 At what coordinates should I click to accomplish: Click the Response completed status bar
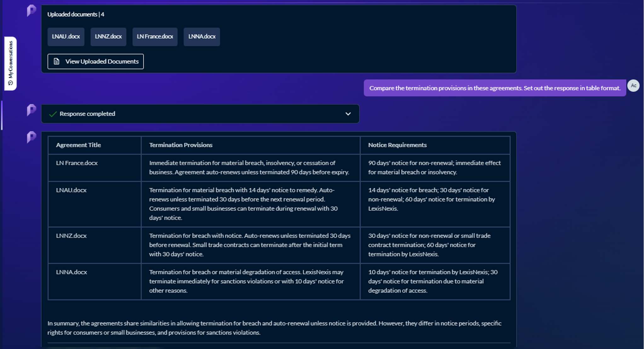click(200, 114)
